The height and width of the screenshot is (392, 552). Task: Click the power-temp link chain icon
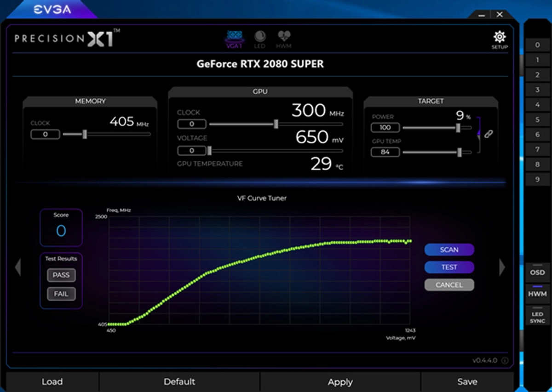(x=489, y=134)
